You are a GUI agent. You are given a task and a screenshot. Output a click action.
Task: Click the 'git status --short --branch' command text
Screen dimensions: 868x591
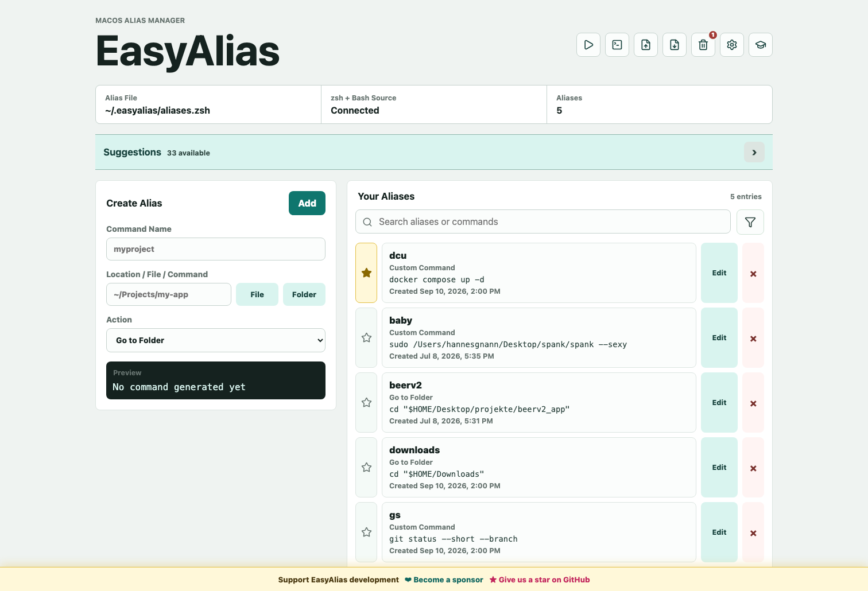[x=454, y=539]
